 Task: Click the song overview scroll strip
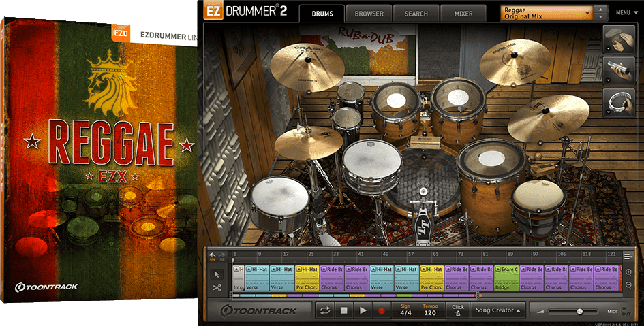356,295
